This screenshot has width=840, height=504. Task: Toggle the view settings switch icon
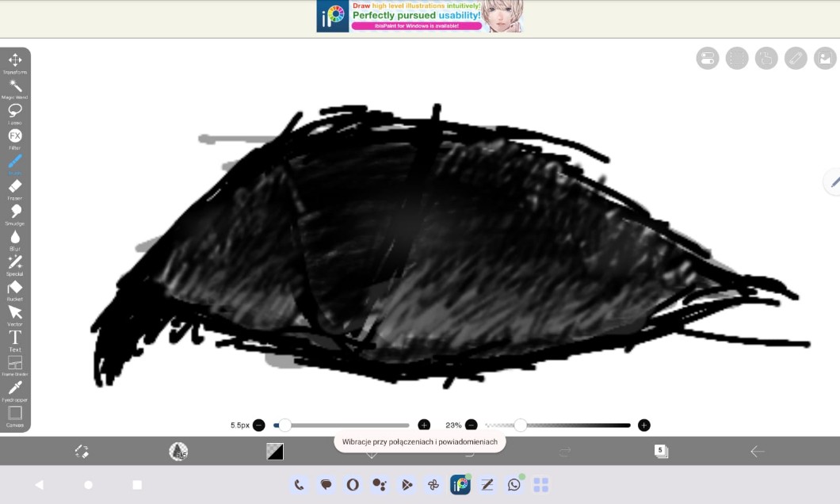(708, 58)
